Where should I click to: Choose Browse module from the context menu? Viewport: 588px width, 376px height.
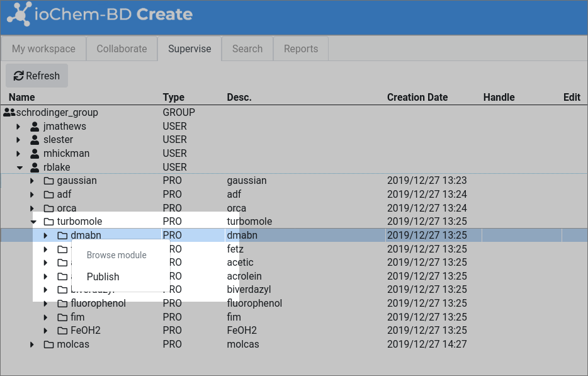coord(116,254)
